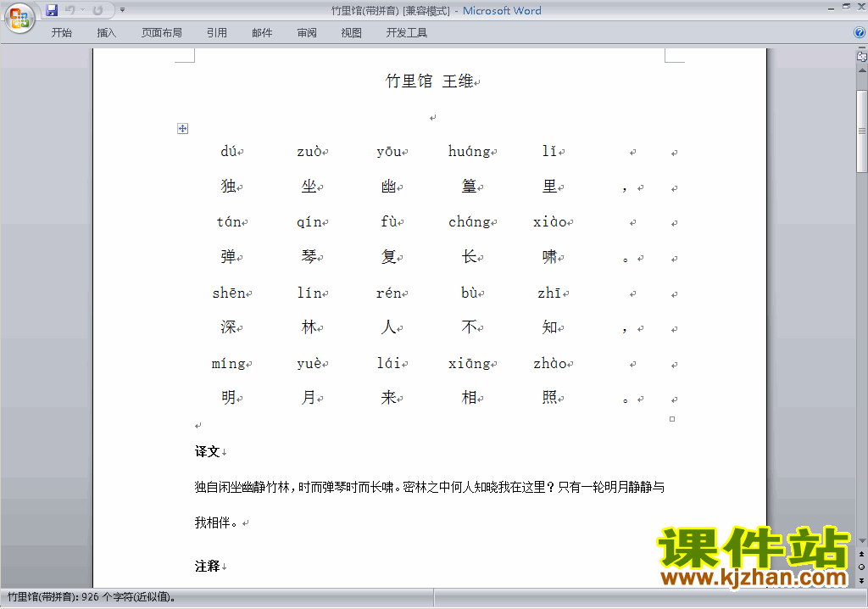Open the 插入 ribbon tab
This screenshot has height=609, width=868.
106,33
